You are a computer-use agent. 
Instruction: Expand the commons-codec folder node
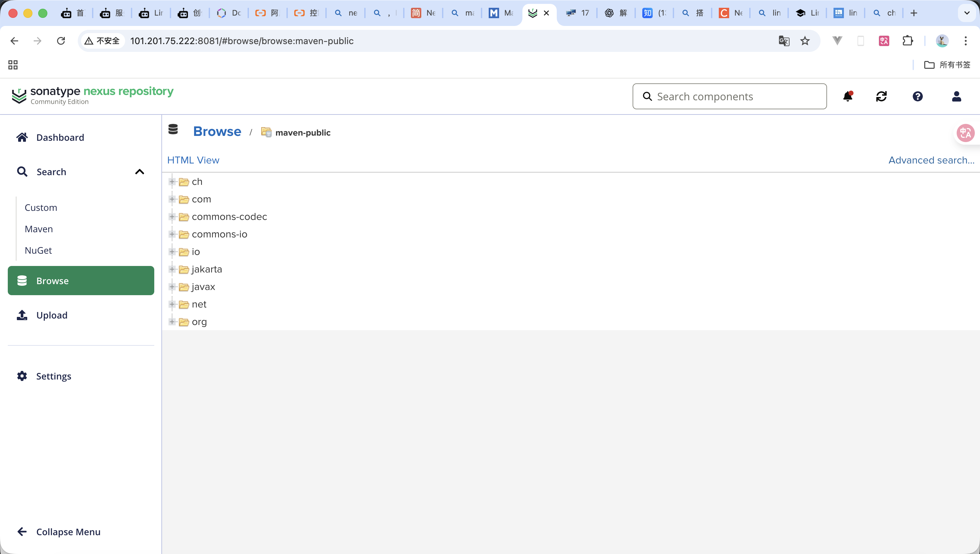172,217
